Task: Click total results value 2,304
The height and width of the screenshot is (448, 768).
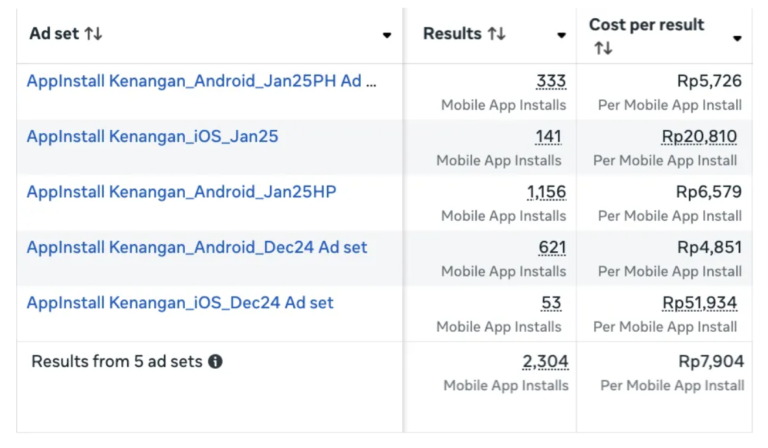Action: click(x=545, y=362)
